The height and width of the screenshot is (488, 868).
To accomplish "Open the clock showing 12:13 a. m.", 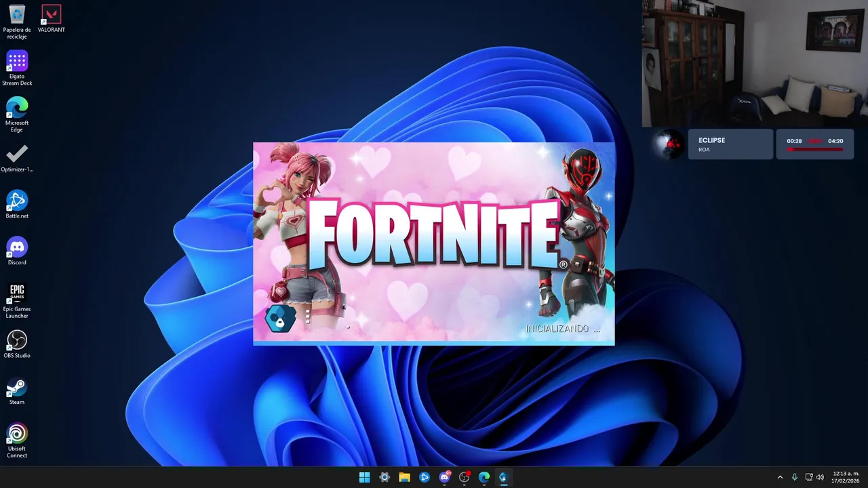I will point(846,477).
